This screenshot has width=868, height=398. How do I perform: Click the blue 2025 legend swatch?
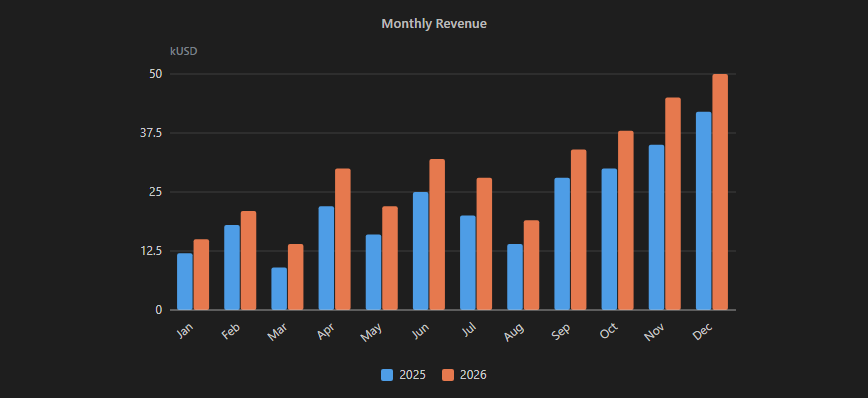tap(387, 375)
